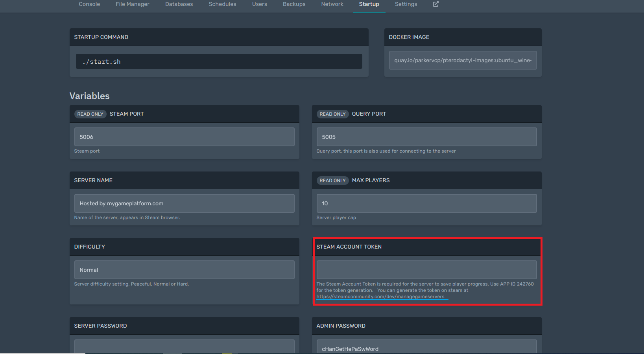Click the ./start.sh startup command box
This screenshot has height=354, width=644.
pos(219,61)
